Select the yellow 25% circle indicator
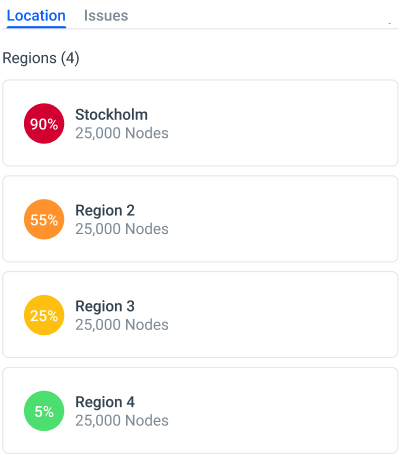Viewport: 408px width, 466px height. point(44,315)
